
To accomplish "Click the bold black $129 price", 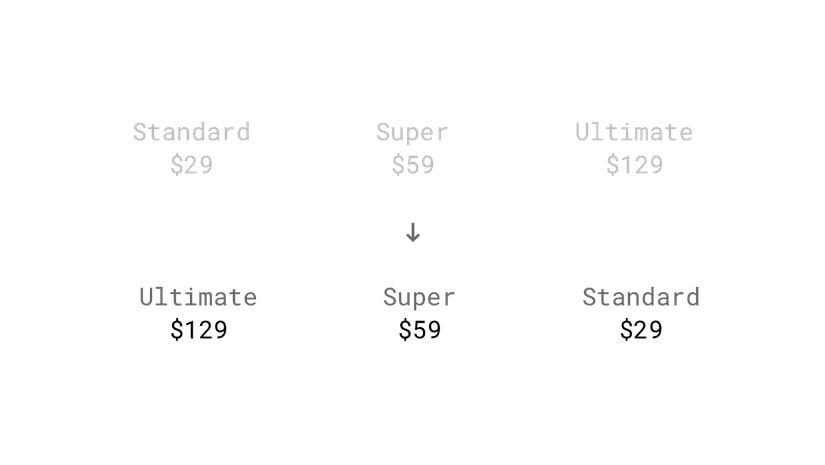I will click(x=198, y=330).
